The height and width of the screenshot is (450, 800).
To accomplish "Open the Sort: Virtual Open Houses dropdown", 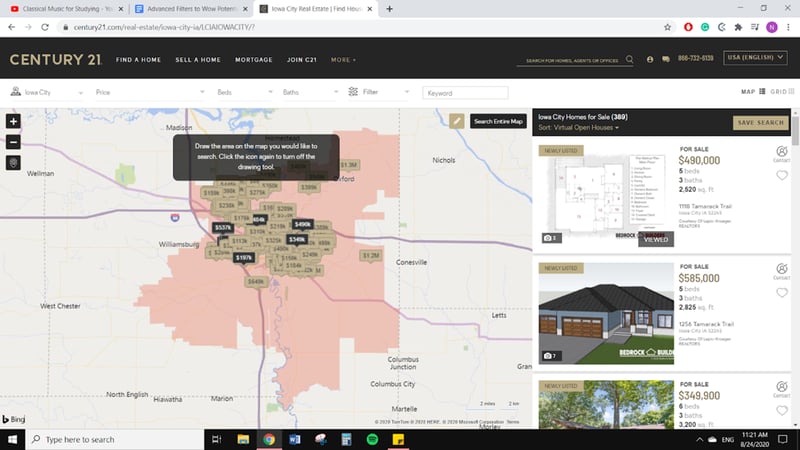I will (x=578, y=128).
